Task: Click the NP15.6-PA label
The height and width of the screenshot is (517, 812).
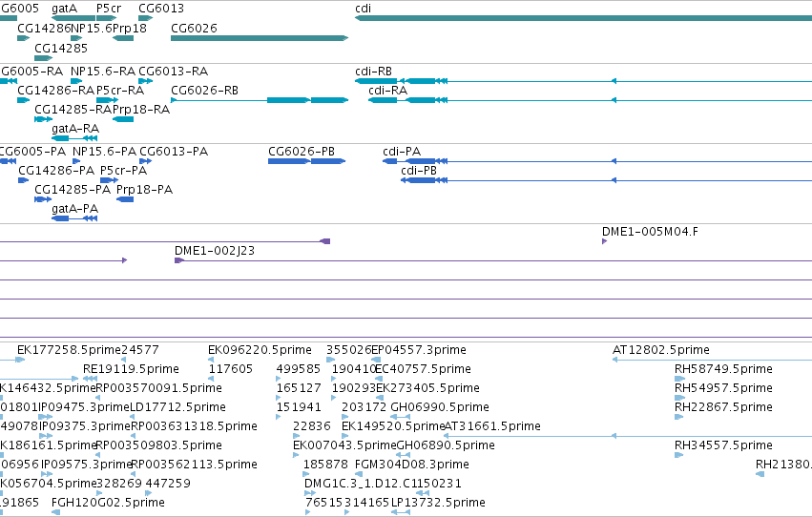Action: tap(104, 151)
